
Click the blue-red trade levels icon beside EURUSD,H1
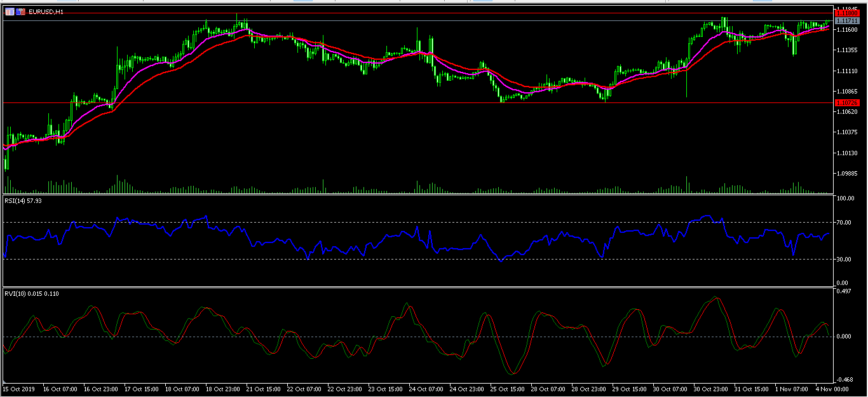coord(21,11)
